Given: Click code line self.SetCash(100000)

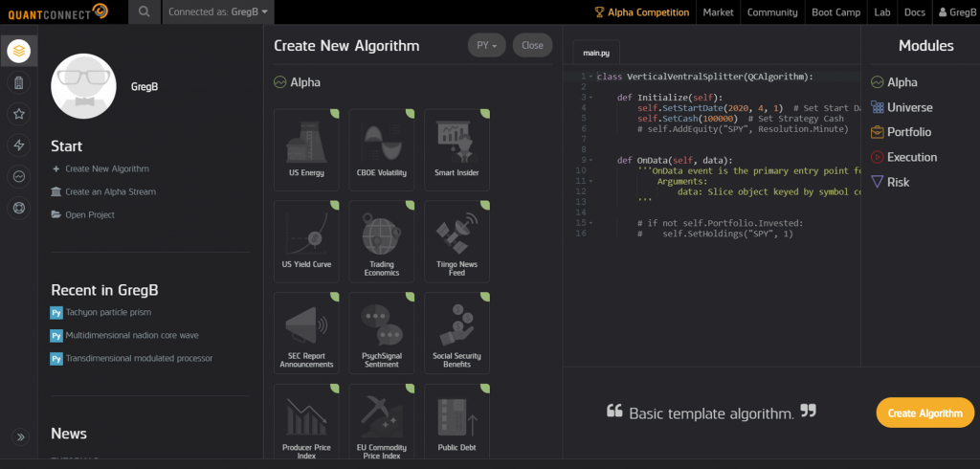Looking at the screenshot, I should point(687,118).
